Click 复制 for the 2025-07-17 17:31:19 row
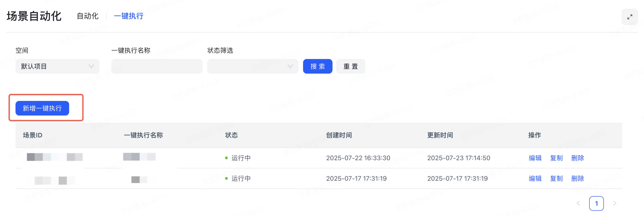Screen dimensions: 644x216 tap(556, 178)
